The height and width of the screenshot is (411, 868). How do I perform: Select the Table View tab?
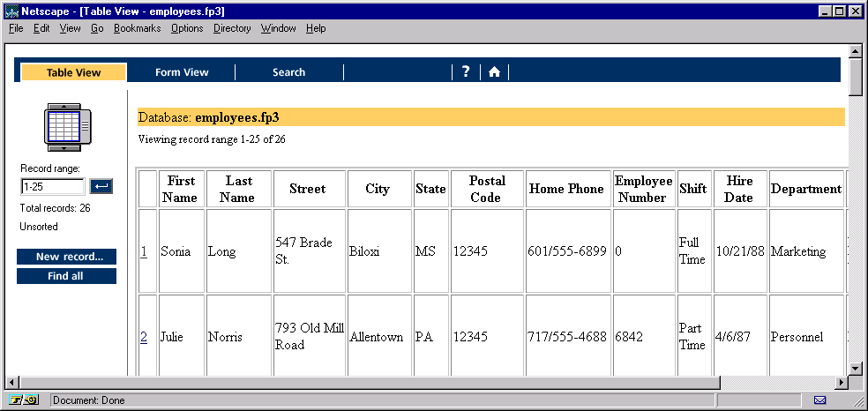pyautogui.click(x=73, y=72)
